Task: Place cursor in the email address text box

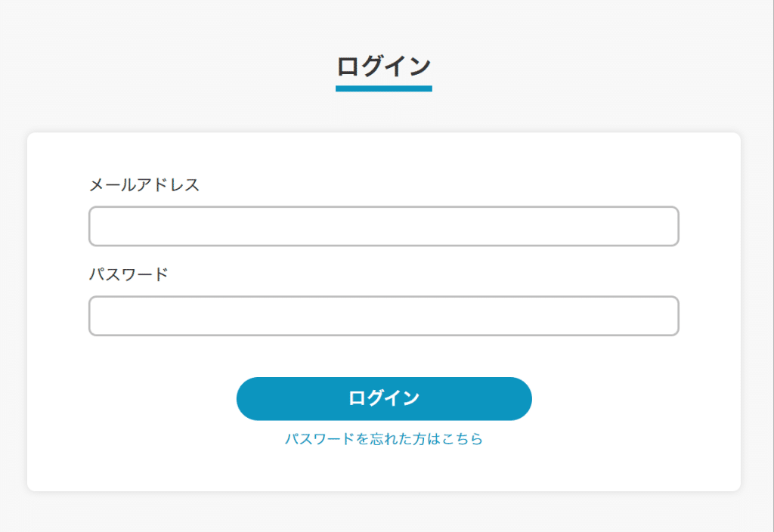Action: pyautogui.click(x=383, y=227)
